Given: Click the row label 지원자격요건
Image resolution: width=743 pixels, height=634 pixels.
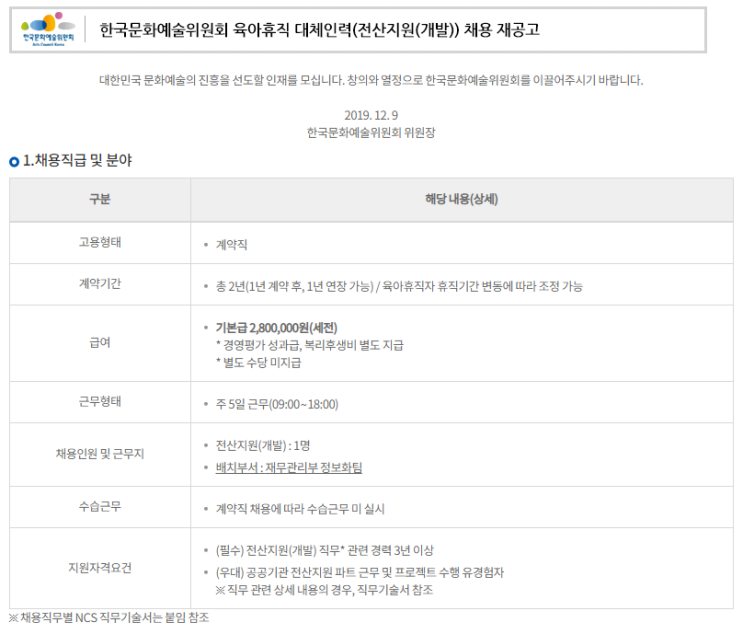Looking at the screenshot, I should pyautogui.click(x=100, y=568).
